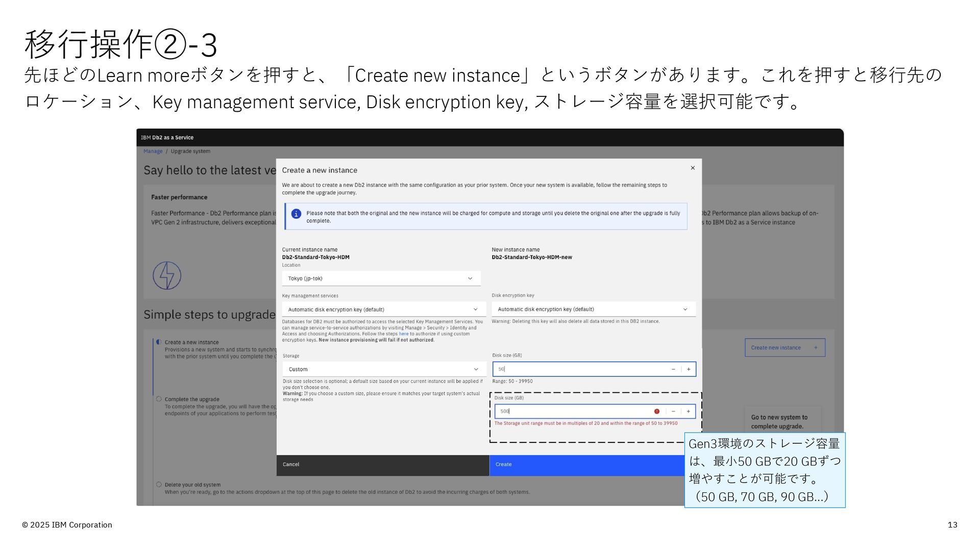This screenshot has height=551, width=980.
Task: Increase disk size with the plus stepper
Action: [689, 369]
